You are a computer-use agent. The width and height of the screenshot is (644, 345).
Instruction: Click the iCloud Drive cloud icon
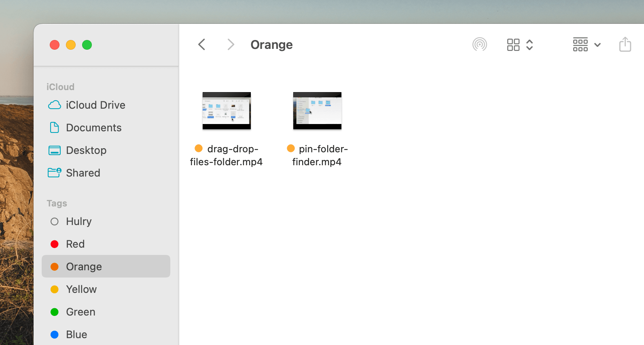point(55,105)
